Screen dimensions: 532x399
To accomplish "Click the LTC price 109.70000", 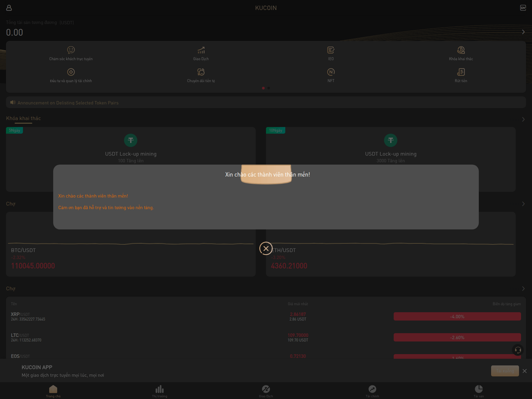I will 298,335.
